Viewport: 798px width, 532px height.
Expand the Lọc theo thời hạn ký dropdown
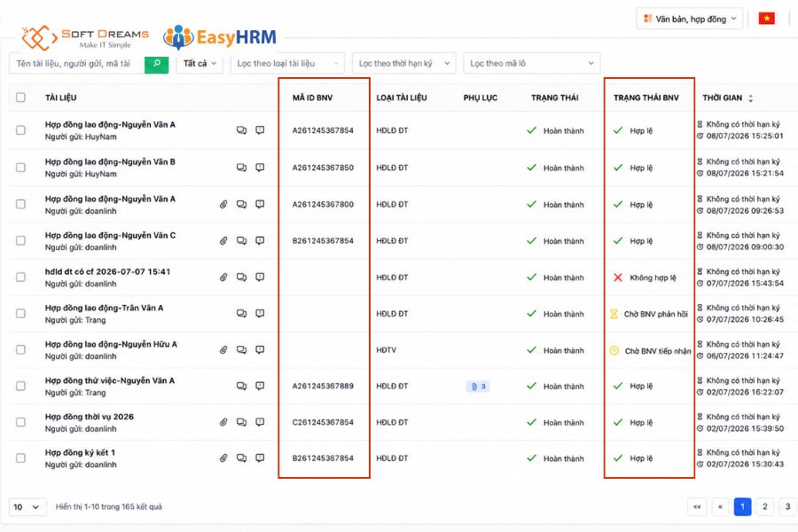pos(404,64)
